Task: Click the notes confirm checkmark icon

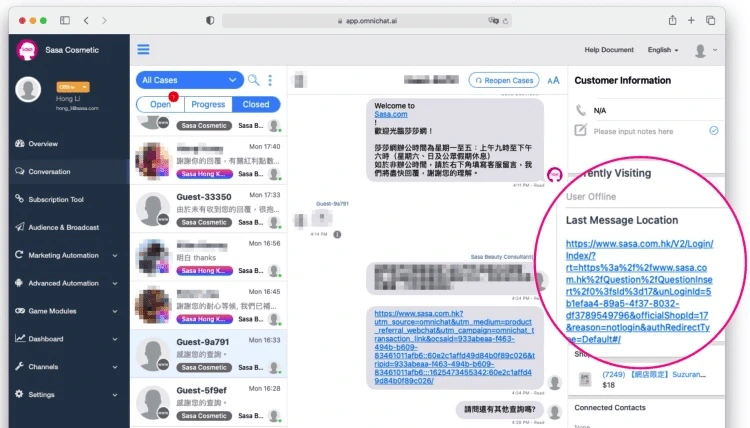Action: (714, 131)
